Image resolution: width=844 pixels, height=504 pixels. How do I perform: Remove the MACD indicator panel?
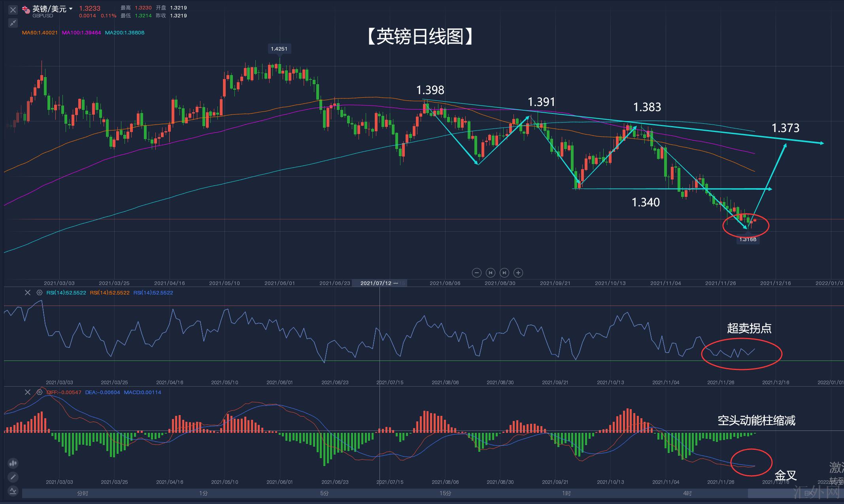pyautogui.click(x=27, y=392)
